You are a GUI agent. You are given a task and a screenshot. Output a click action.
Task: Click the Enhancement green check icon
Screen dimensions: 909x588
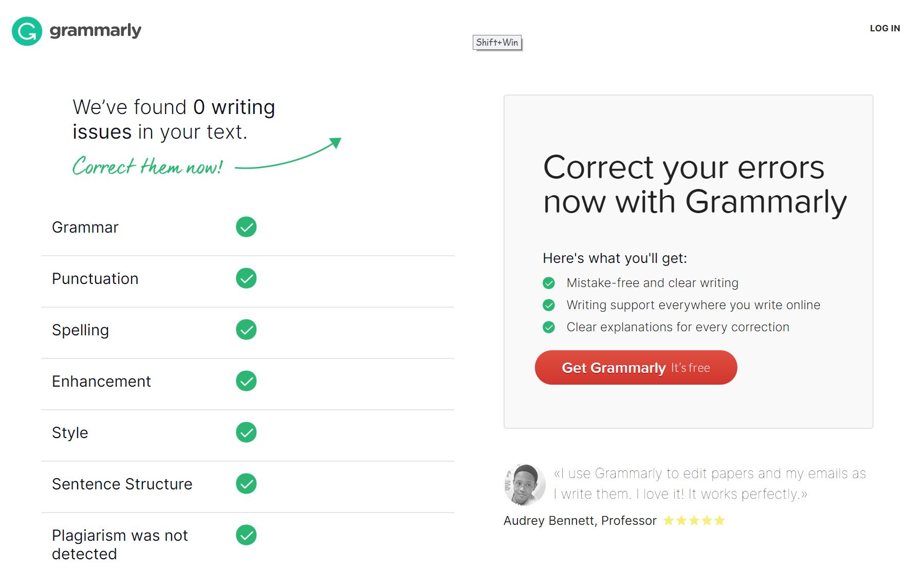point(246,381)
